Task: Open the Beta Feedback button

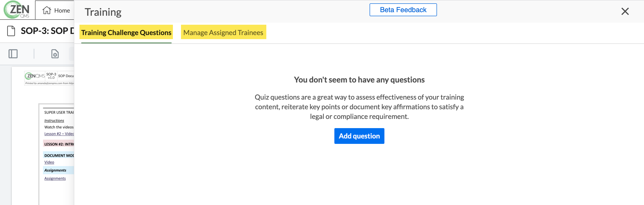Action: pos(403,10)
